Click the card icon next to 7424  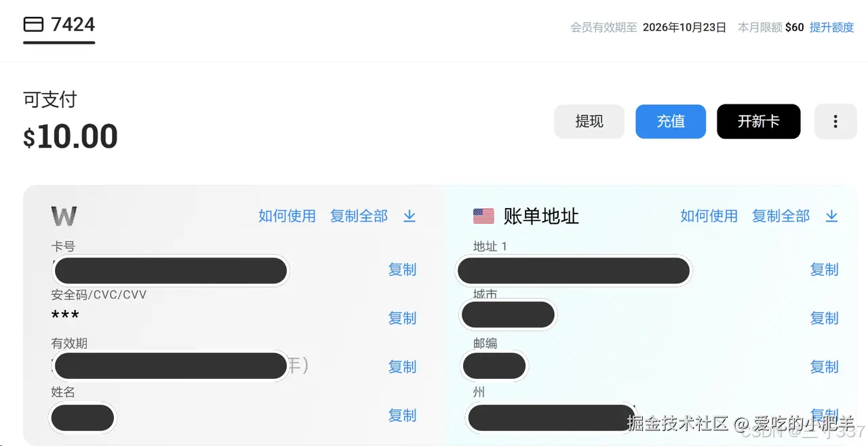[x=33, y=24]
